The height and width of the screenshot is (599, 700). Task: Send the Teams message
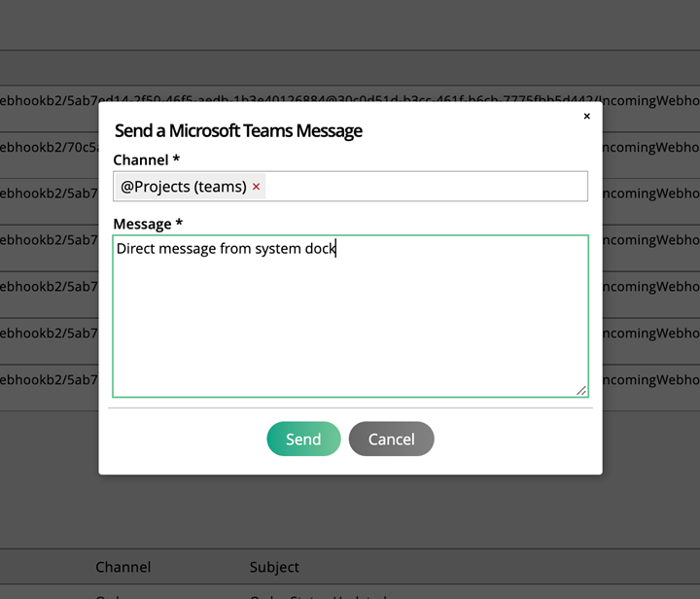coord(303,439)
